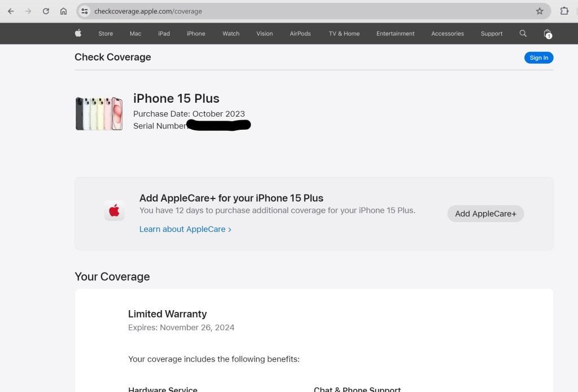Open the iPhone menu
Screen dimensions: 578x392
click(196, 33)
